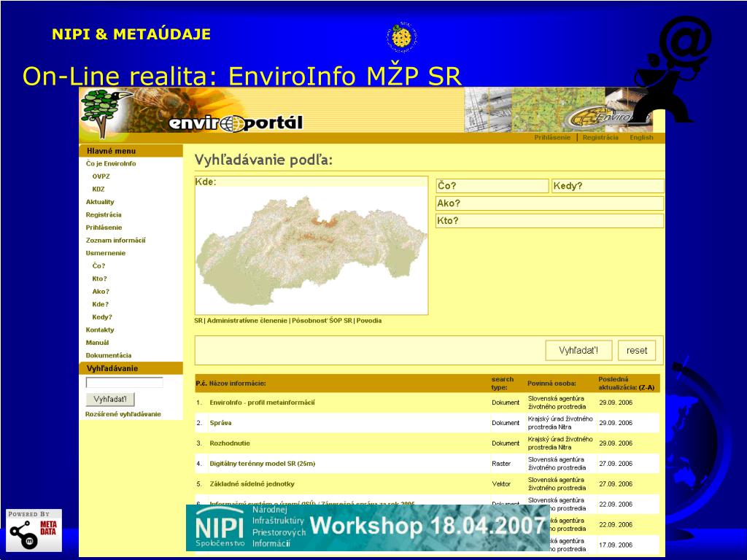The width and height of the screenshot is (747, 560).
Task: Click date 17.09.2006 in last row
Action: tap(616, 545)
